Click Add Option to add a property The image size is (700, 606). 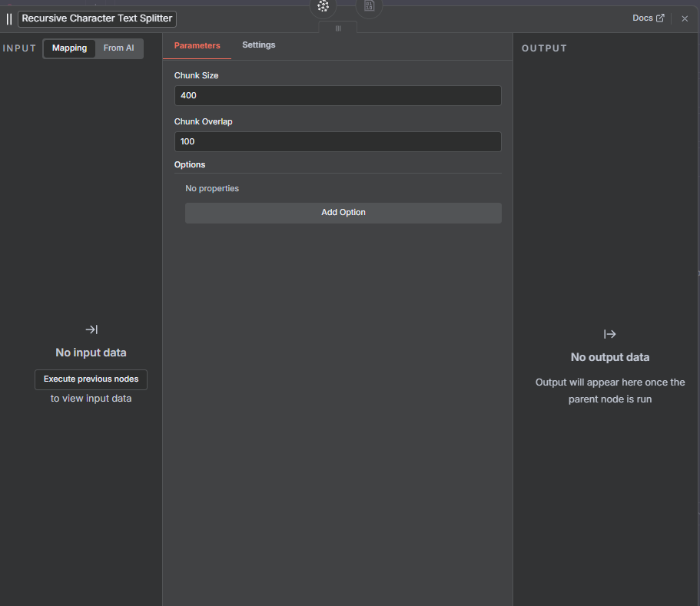343,213
